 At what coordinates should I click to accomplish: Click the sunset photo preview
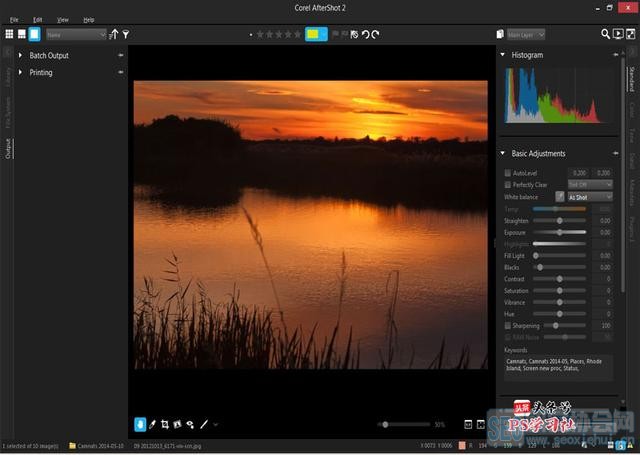click(x=311, y=225)
